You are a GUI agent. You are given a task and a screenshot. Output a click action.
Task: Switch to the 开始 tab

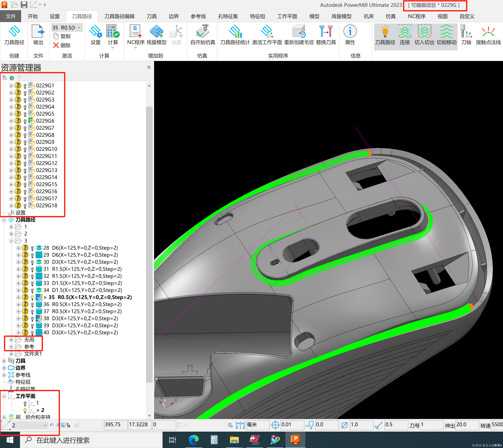pyautogui.click(x=33, y=16)
